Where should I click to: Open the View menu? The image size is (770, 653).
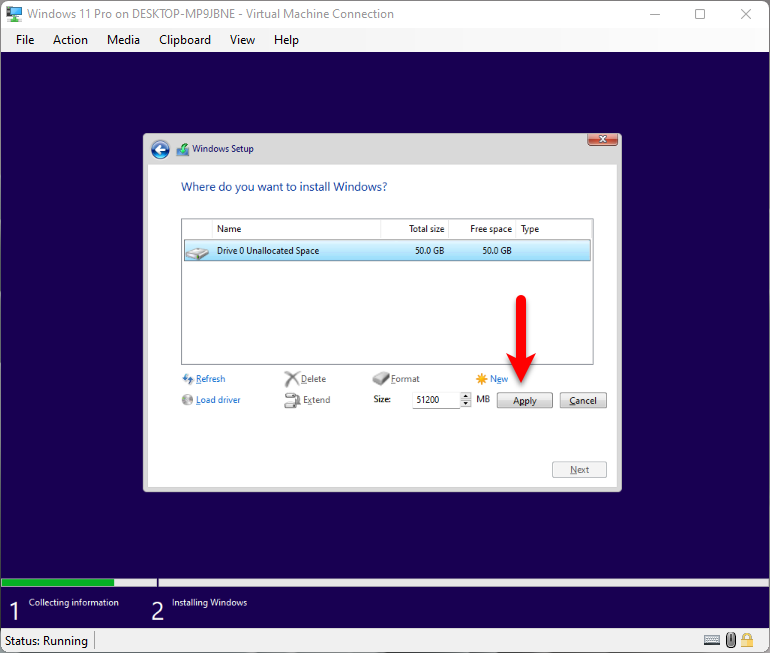pyautogui.click(x=242, y=40)
